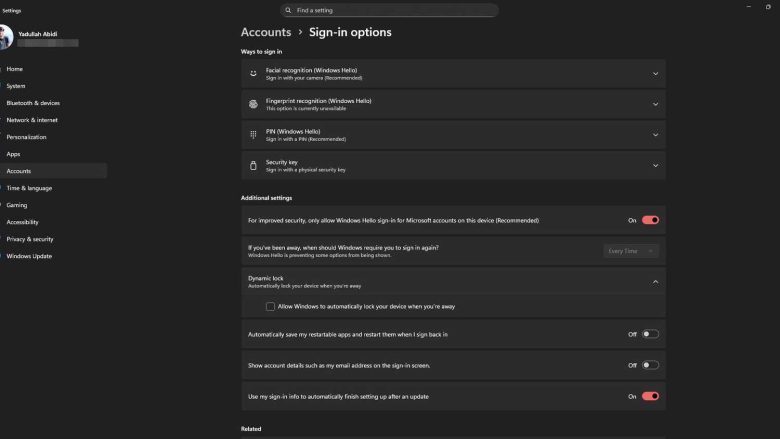
Task: Toggle off use sign-in info after update
Action: coord(650,396)
